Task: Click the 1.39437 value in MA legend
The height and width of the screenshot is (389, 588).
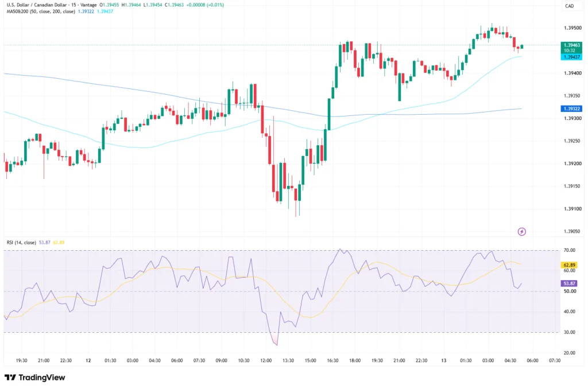Action: click(x=105, y=11)
